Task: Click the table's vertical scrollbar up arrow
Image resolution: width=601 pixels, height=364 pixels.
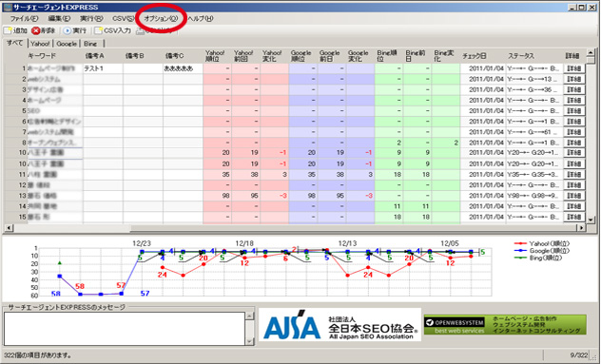Action: [591, 52]
